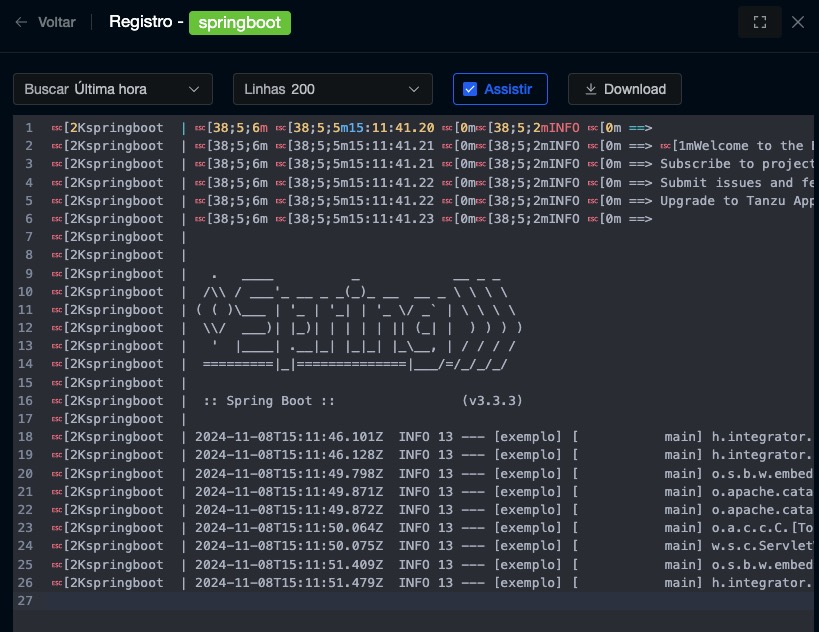The width and height of the screenshot is (819, 632).
Task: Expand log viewer to fullscreen
Action: (759, 22)
